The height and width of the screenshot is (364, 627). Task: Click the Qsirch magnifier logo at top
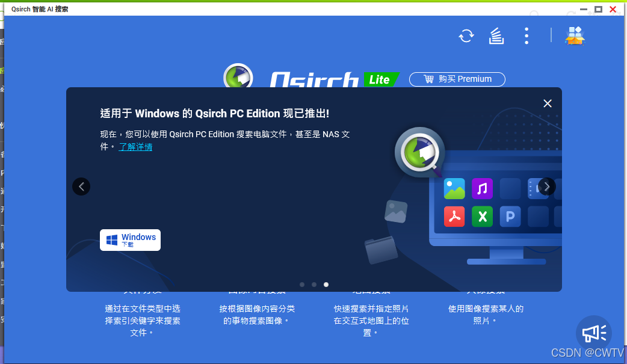238,75
